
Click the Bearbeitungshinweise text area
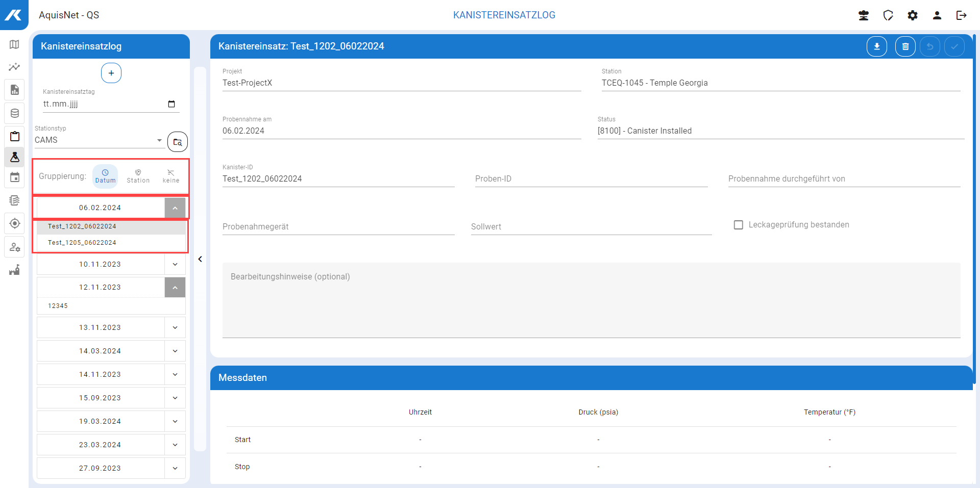coord(591,300)
